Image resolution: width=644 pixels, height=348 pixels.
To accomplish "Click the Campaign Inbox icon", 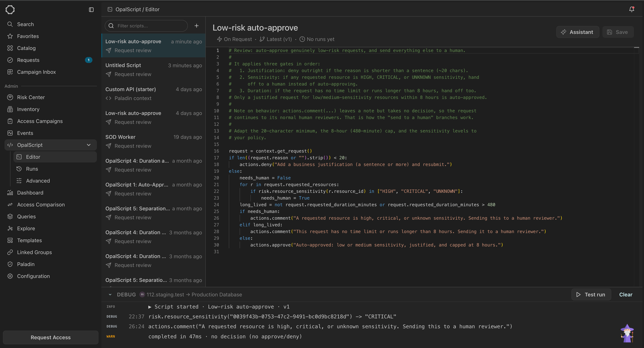I will click(10, 72).
